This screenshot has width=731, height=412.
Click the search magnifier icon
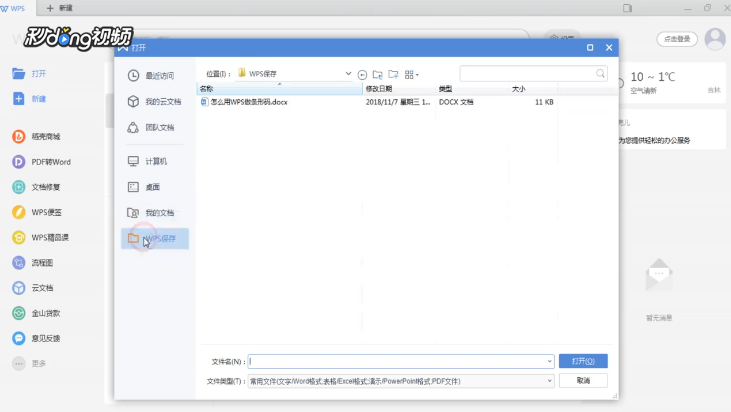(x=600, y=73)
